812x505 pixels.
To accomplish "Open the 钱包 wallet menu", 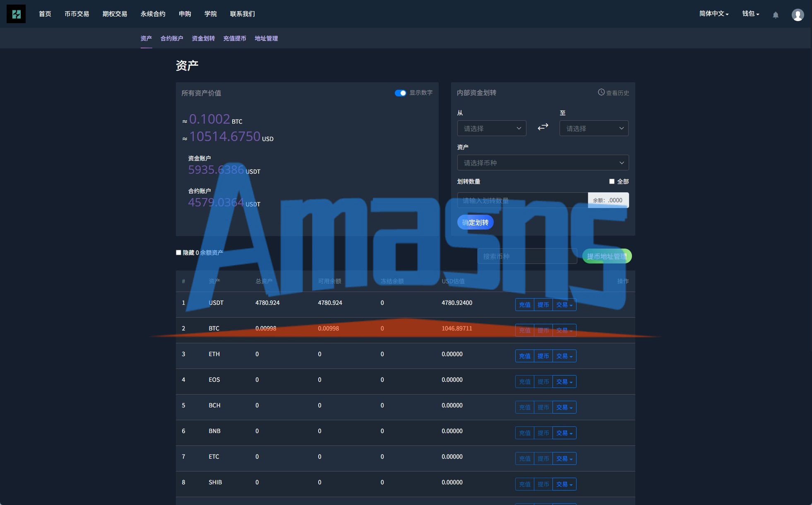I will (x=750, y=14).
